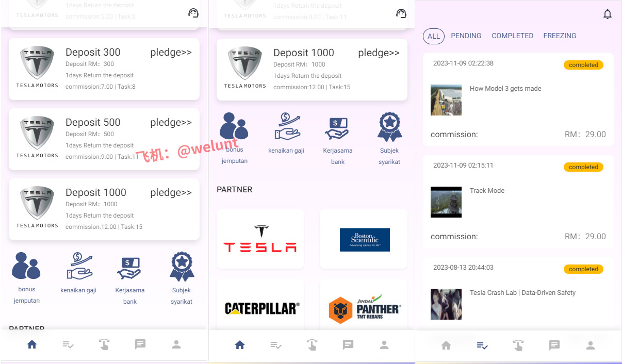The height and width of the screenshot is (364, 622).
Task: Select the ALL filter tab
Action: coord(434,36)
